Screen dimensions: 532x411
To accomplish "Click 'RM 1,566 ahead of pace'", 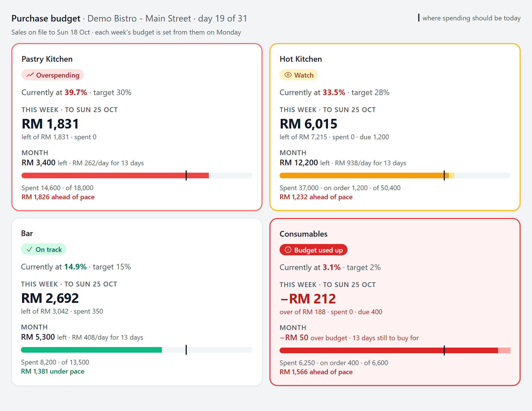I will [316, 372].
